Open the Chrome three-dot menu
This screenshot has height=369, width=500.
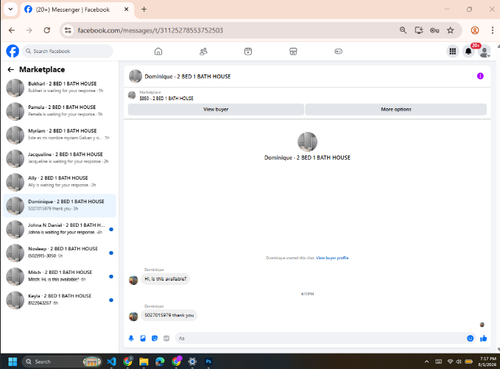[492, 30]
